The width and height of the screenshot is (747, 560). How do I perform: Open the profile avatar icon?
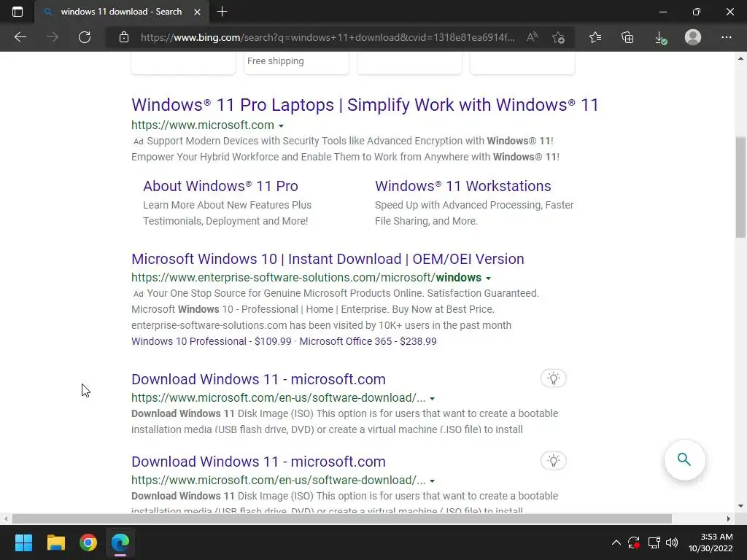click(x=693, y=37)
